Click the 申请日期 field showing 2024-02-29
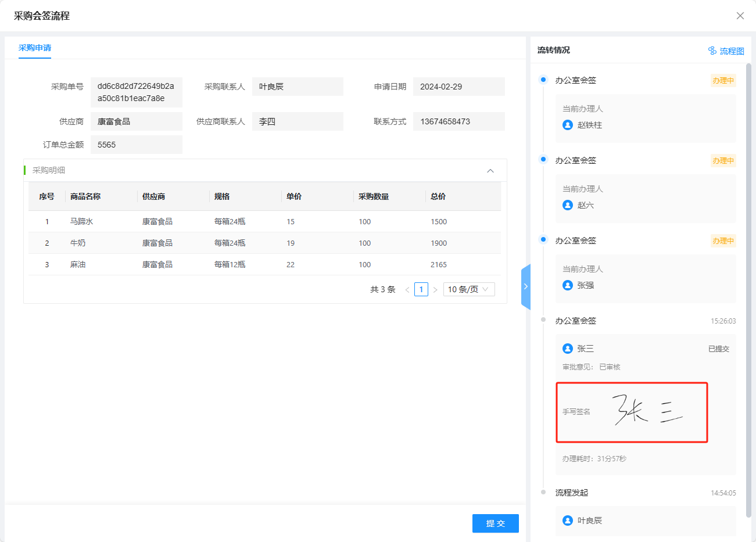756x542 pixels. coord(458,87)
